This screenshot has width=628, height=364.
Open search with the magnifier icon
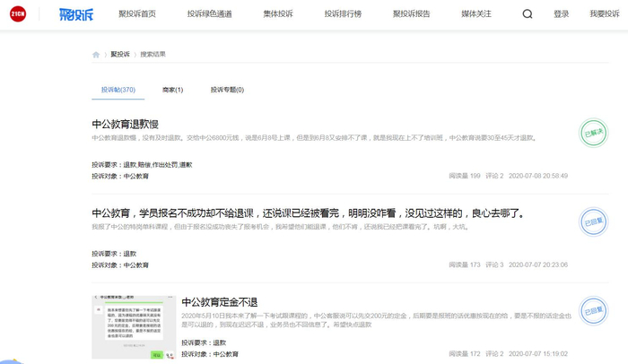coord(528,14)
